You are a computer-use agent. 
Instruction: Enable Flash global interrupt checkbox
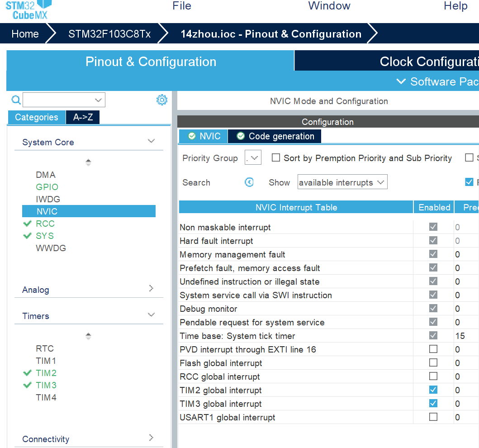433,363
